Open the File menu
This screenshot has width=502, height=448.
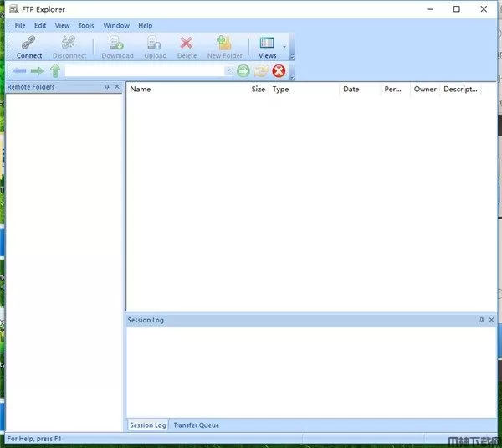[x=20, y=26]
